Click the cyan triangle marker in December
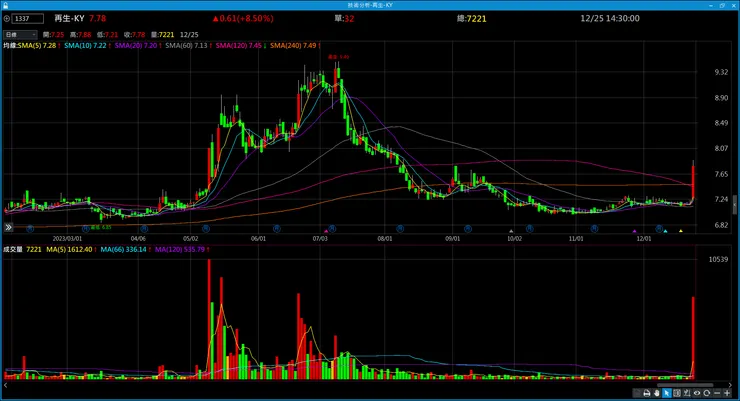740x401 pixels. click(665, 231)
